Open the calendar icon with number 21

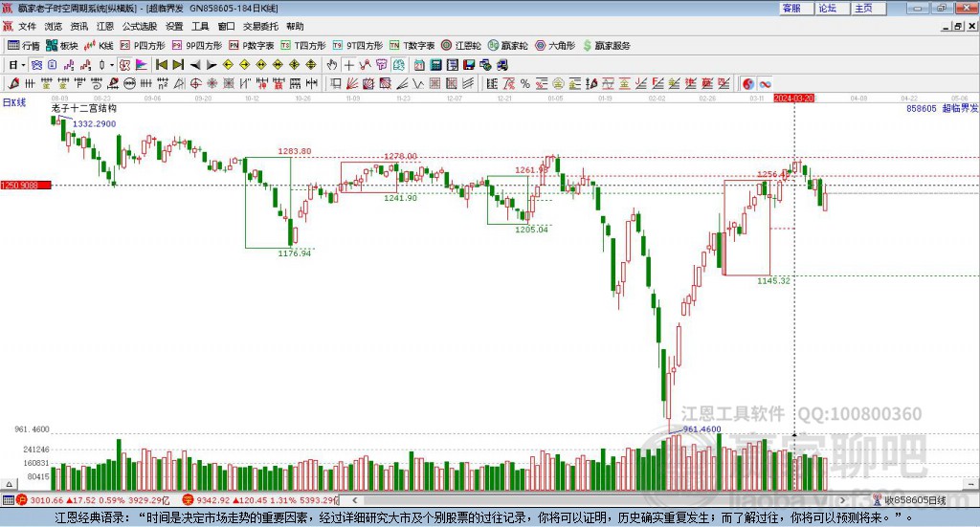click(x=419, y=65)
